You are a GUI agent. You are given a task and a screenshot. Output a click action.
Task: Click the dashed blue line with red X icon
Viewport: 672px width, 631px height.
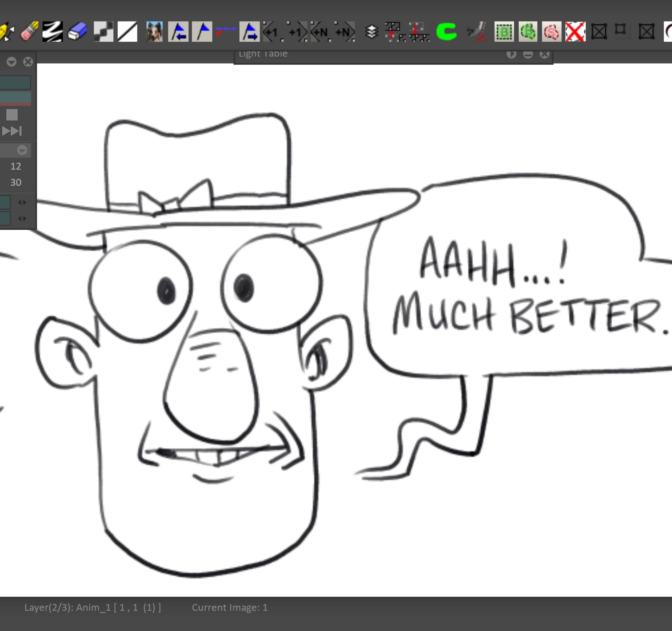[x=226, y=31]
